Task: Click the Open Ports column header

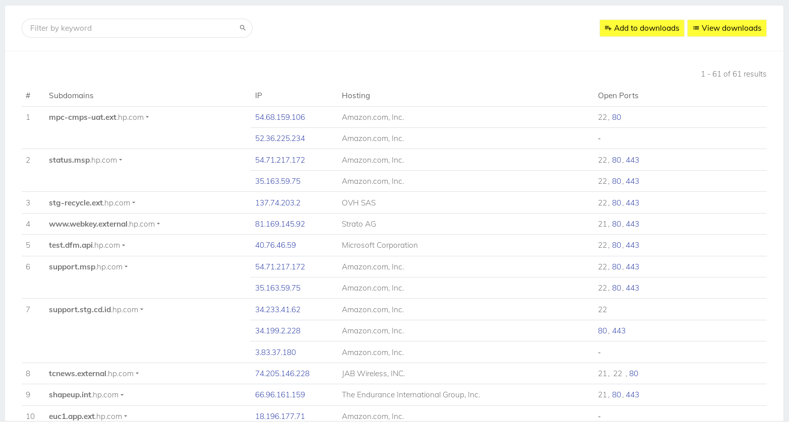Action: coord(618,96)
